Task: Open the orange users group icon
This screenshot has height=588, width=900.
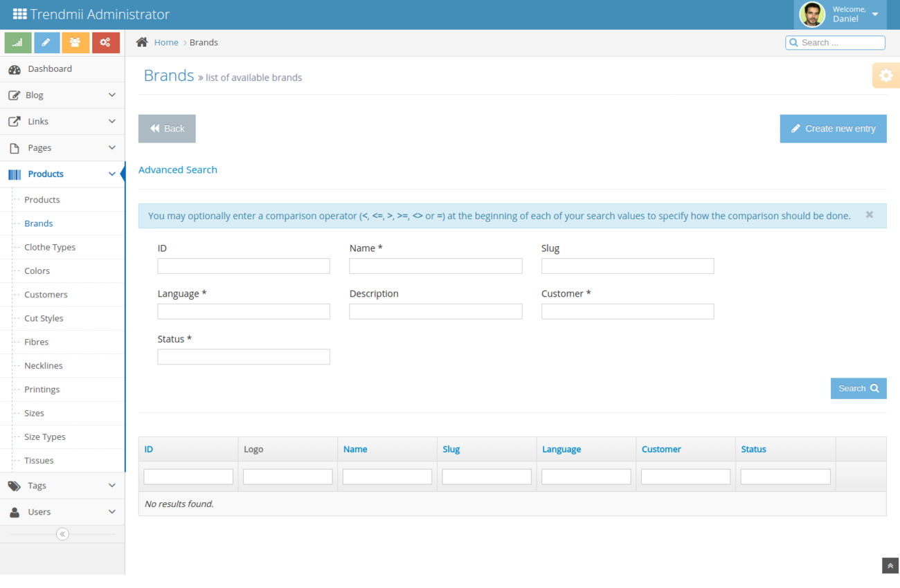Action: [75, 42]
